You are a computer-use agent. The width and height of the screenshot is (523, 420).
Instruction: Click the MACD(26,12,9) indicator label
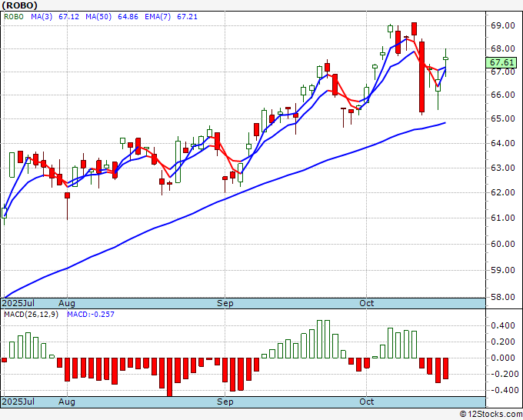coord(31,315)
